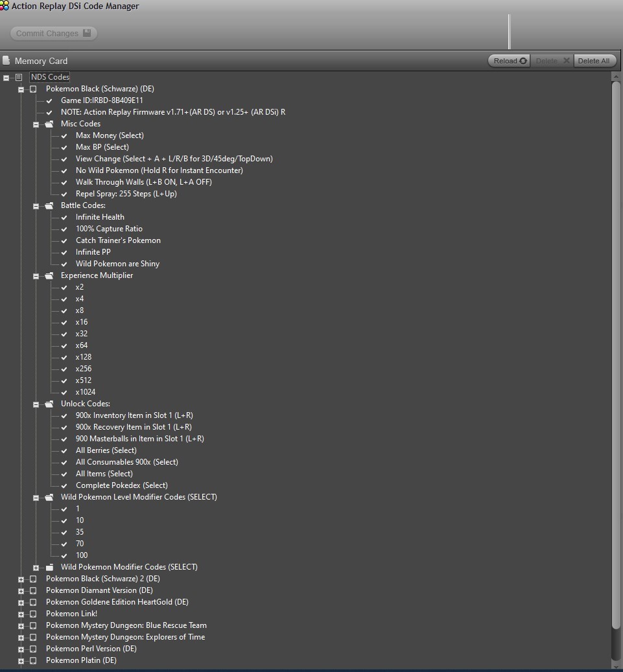The width and height of the screenshot is (623, 672).
Task: Toggle the Complete Pokedex (Select) checkmark
Action: tap(64, 485)
